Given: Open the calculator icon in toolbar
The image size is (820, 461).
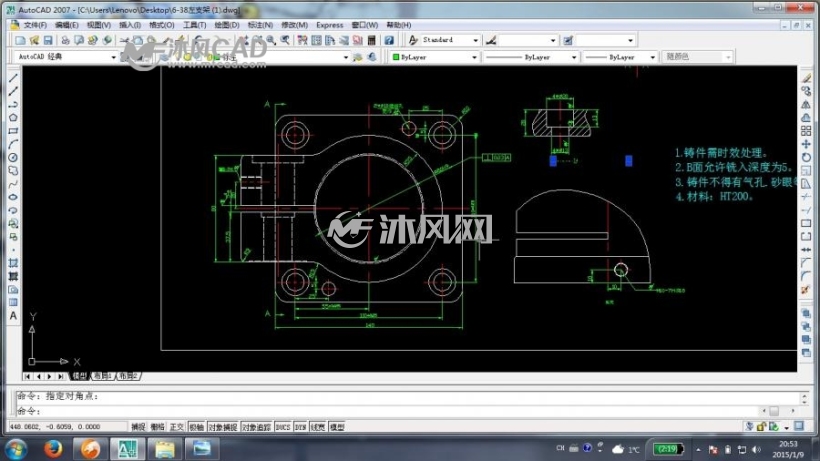Looking at the screenshot, I should pos(372,40).
